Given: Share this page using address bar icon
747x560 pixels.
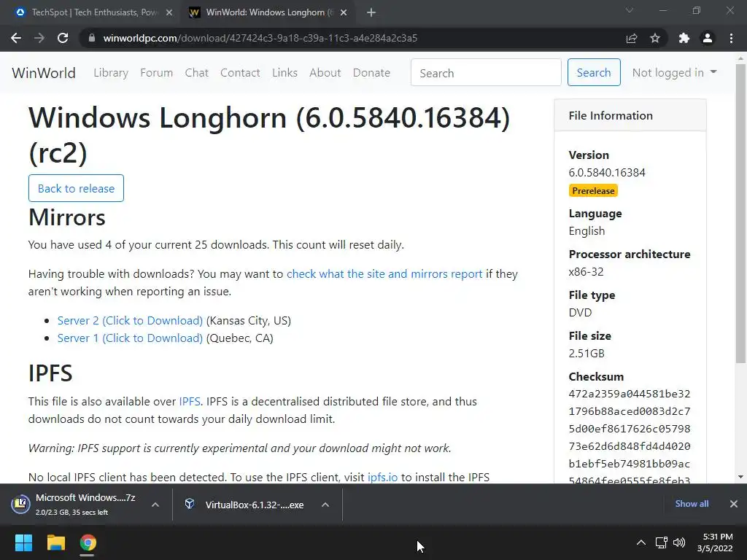Looking at the screenshot, I should [x=632, y=38].
